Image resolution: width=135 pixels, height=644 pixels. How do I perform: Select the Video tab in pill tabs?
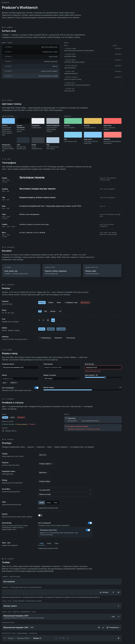pos(55,503)
